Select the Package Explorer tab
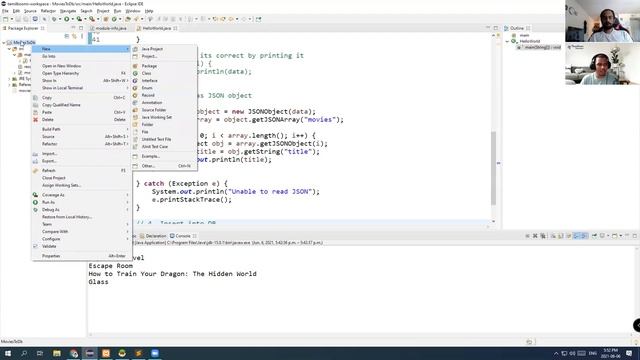Viewport: 640px width, 360px height. 23,29
